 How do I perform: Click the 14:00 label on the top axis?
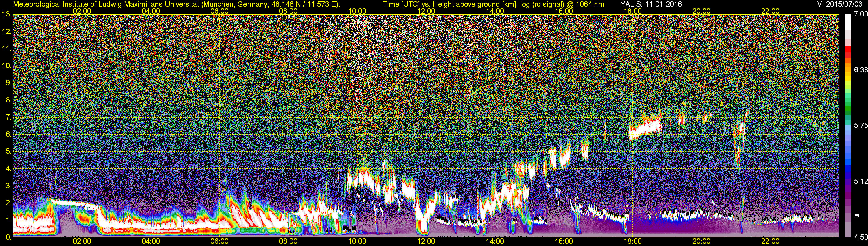[x=495, y=11]
